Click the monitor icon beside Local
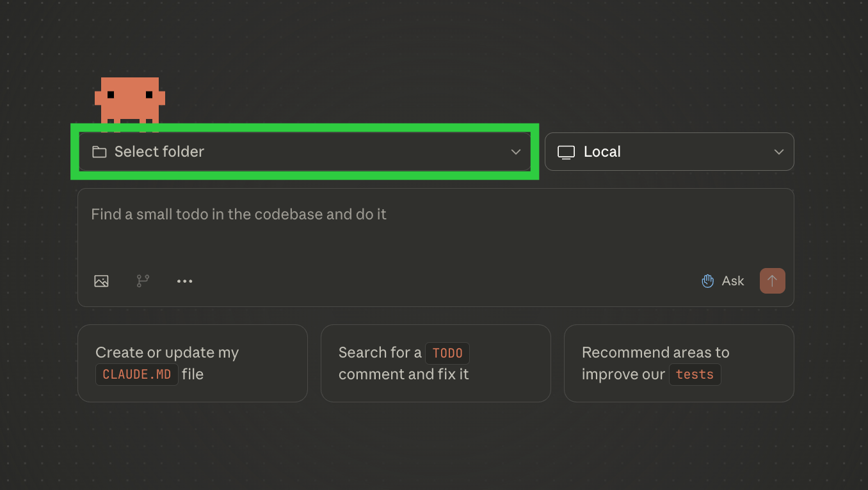Image resolution: width=868 pixels, height=490 pixels. click(566, 152)
